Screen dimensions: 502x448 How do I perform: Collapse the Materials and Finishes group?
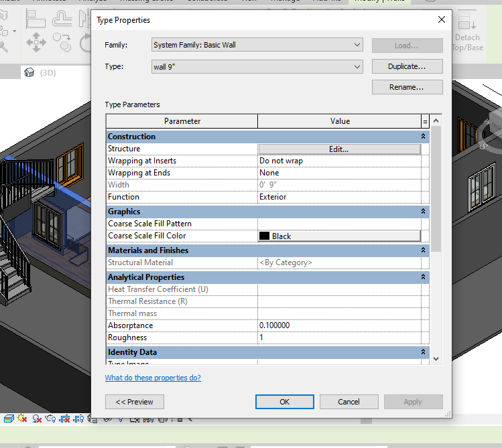pos(423,250)
